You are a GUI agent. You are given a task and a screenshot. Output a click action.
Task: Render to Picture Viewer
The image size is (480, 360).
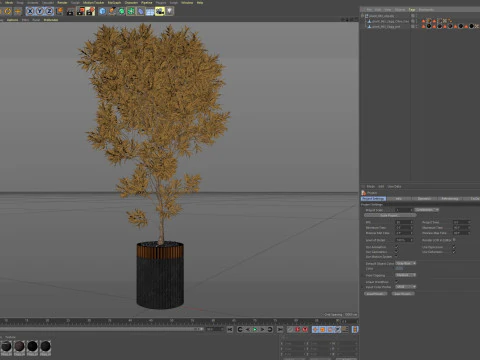coord(80,11)
